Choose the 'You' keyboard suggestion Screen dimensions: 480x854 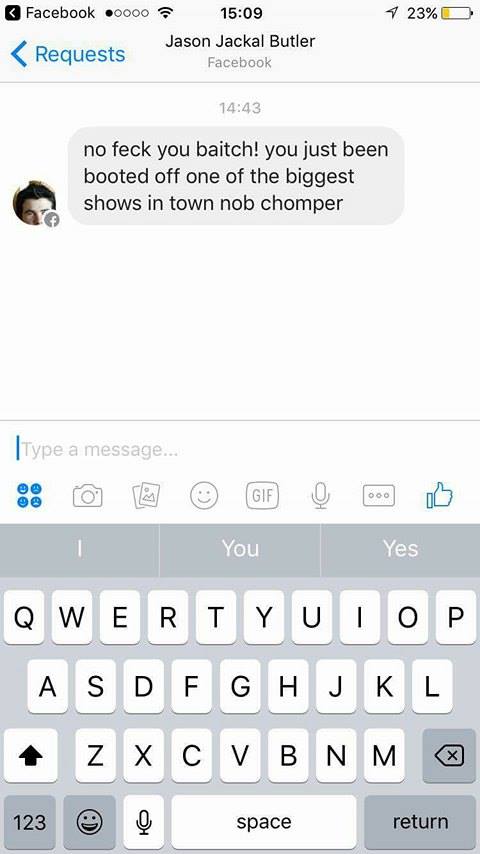click(240, 548)
